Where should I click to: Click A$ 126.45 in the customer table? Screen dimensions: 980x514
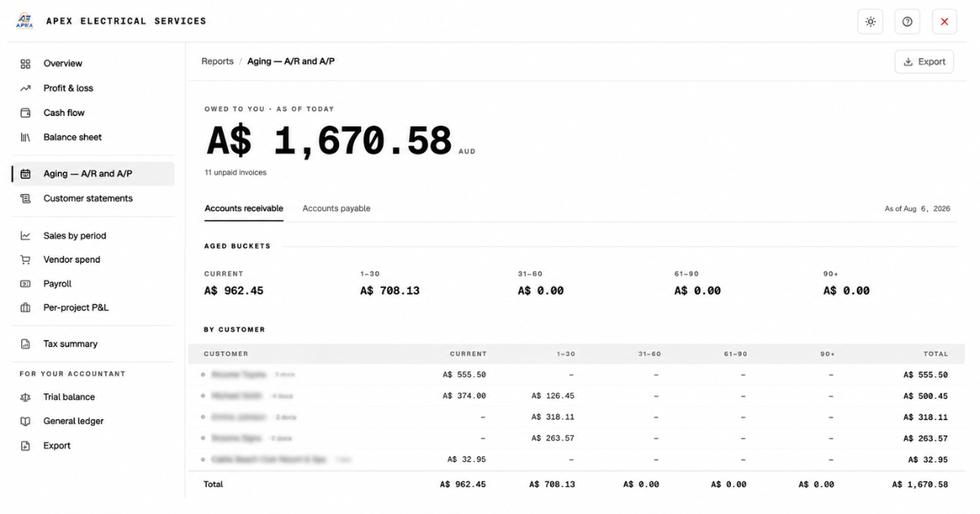(553, 396)
